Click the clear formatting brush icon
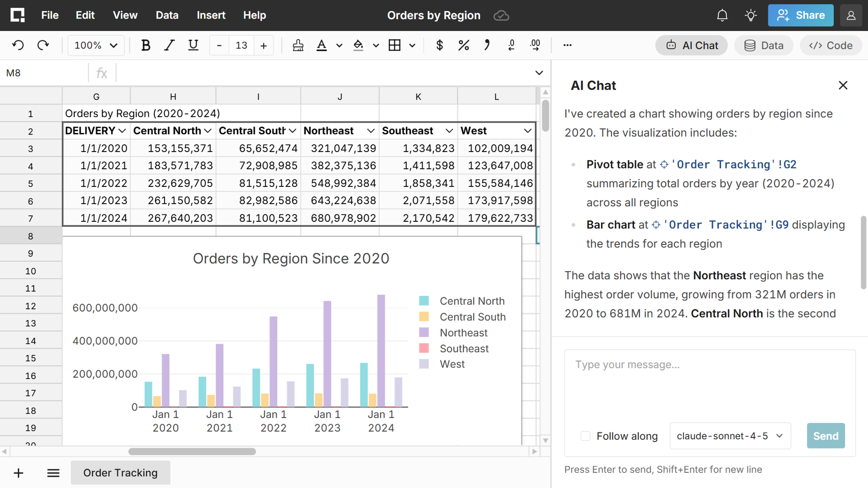 [x=298, y=45]
